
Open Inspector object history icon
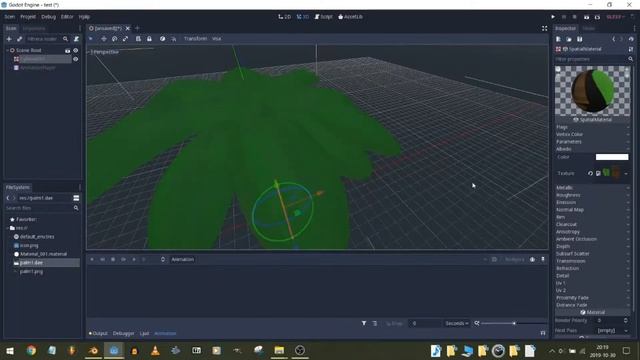[631, 39]
